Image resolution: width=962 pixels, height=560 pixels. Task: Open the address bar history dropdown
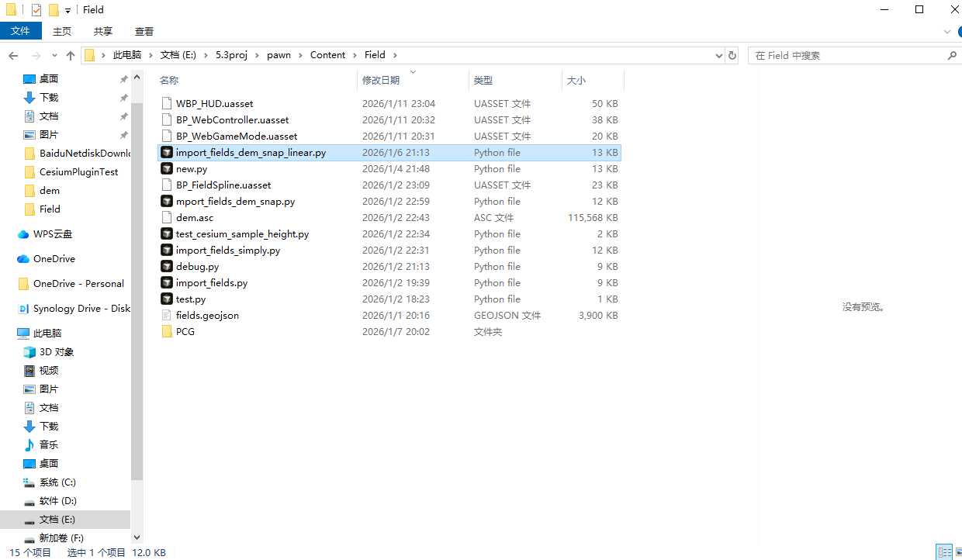[718, 55]
